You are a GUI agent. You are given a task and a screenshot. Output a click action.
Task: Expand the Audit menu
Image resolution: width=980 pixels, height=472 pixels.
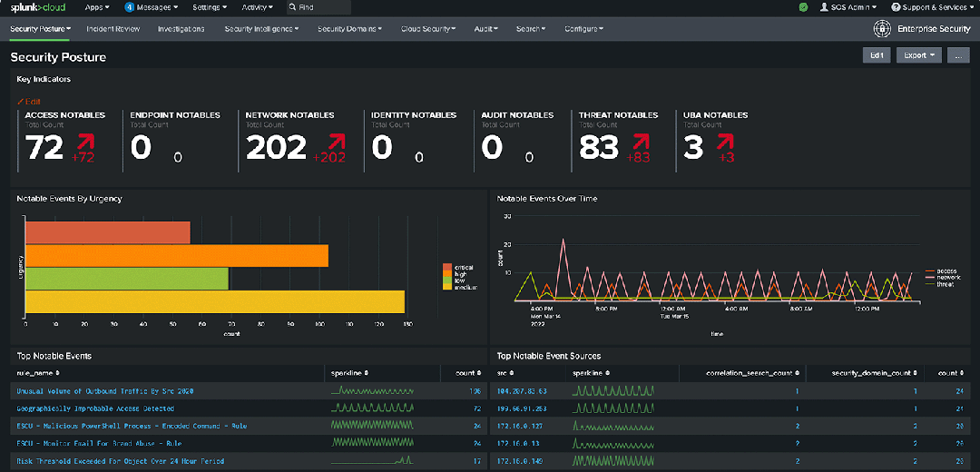pyautogui.click(x=485, y=29)
